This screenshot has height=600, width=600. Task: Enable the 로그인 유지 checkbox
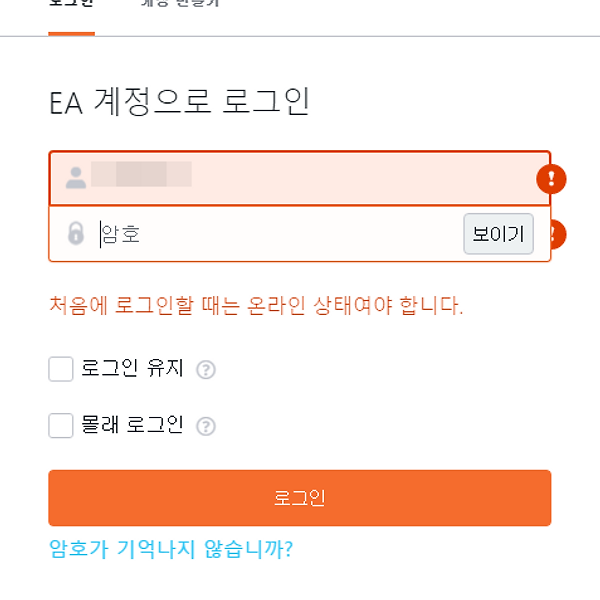[61, 369]
